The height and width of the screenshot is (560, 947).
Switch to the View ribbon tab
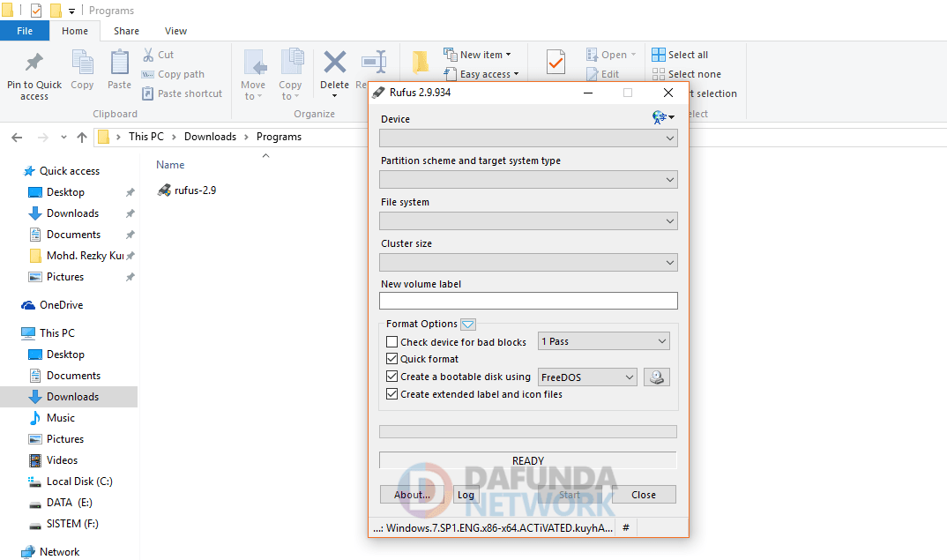click(175, 31)
